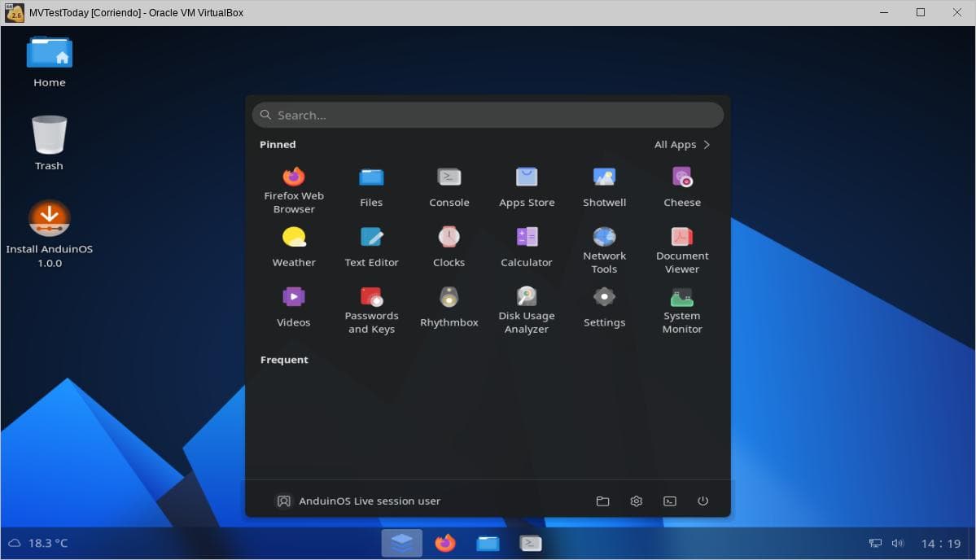Open the Console pinned app
This screenshot has width=976, height=560.
(449, 187)
